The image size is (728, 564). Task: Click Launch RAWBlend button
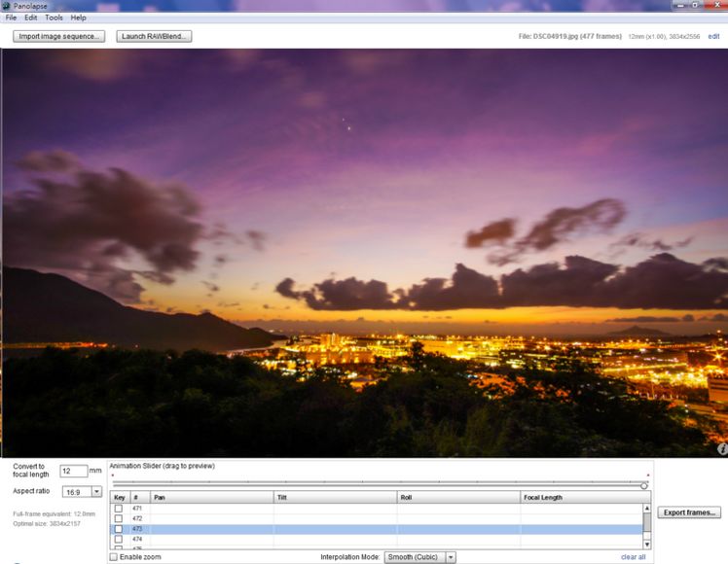coord(154,36)
